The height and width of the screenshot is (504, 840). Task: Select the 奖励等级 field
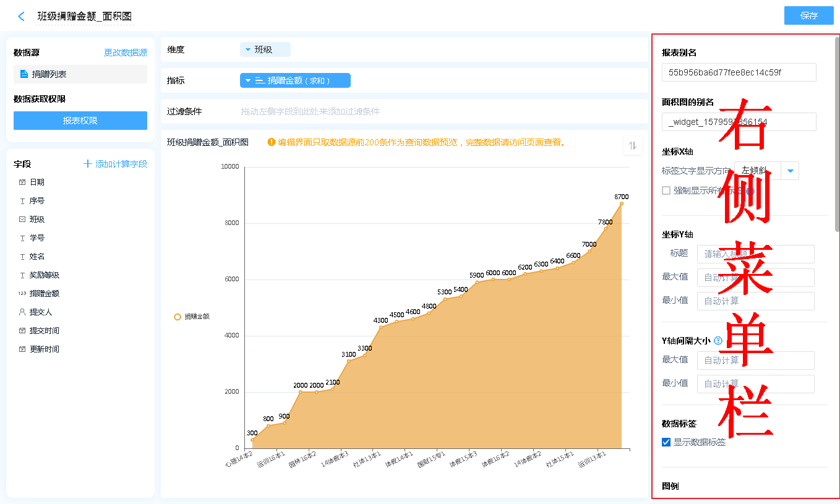45,275
